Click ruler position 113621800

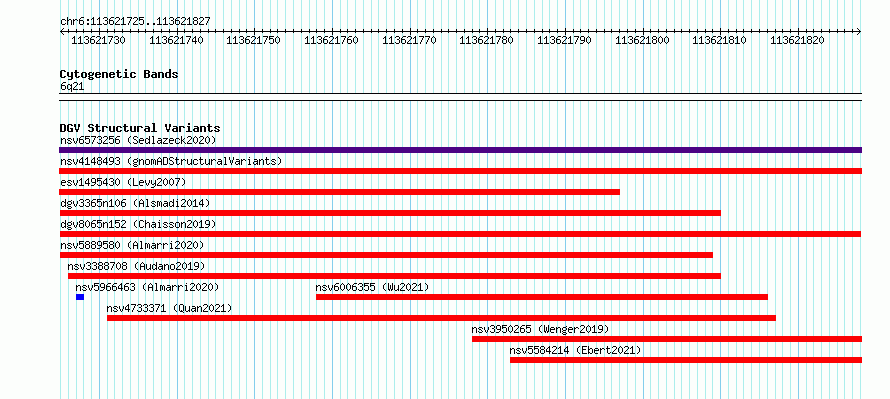pyautogui.click(x=643, y=40)
